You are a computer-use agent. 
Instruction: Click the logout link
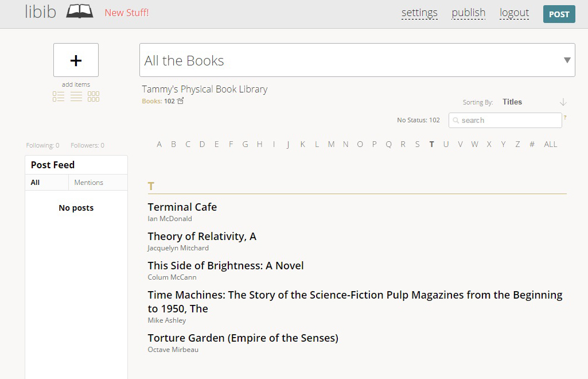pos(514,13)
